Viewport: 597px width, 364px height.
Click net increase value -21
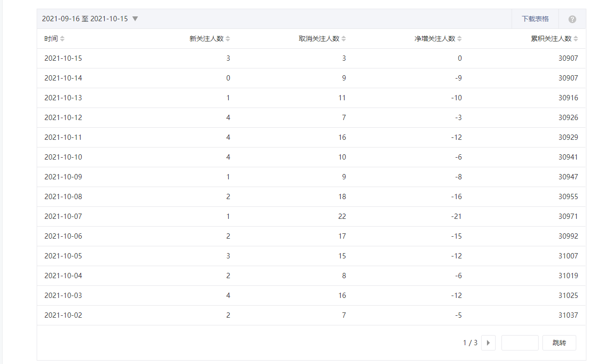(455, 216)
